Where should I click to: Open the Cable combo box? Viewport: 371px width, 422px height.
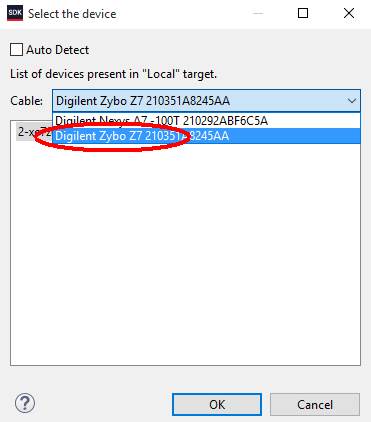pyautogui.click(x=206, y=100)
